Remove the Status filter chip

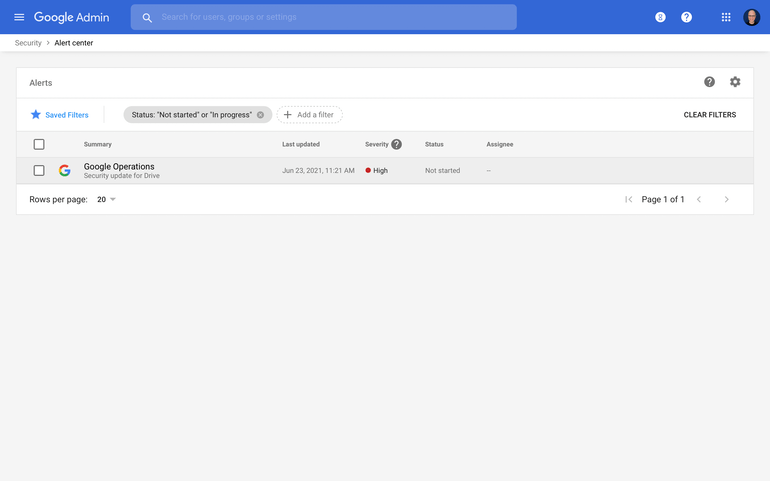point(260,115)
